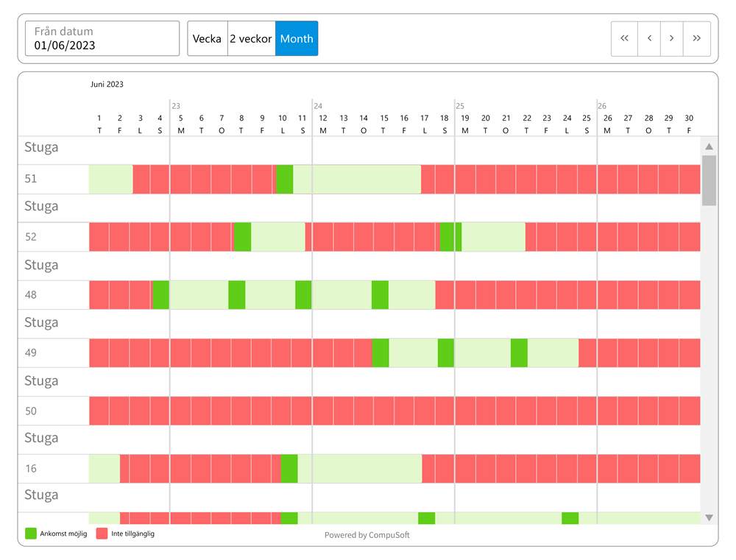Select the arrival-possible cell on 10 June for Stuga 51
This screenshot has height=560, width=736.
[x=284, y=180]
